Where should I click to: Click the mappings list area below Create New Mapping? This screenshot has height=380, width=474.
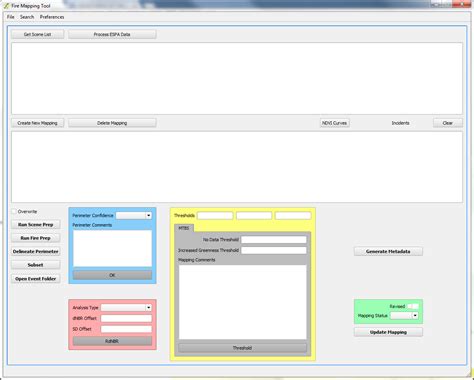coord(237,167)
